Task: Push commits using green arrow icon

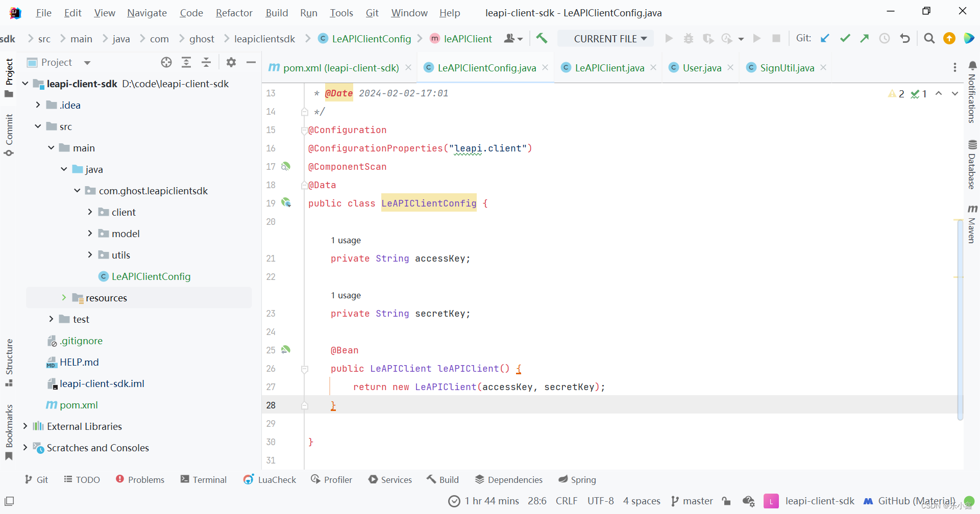Action: point(865,38)
